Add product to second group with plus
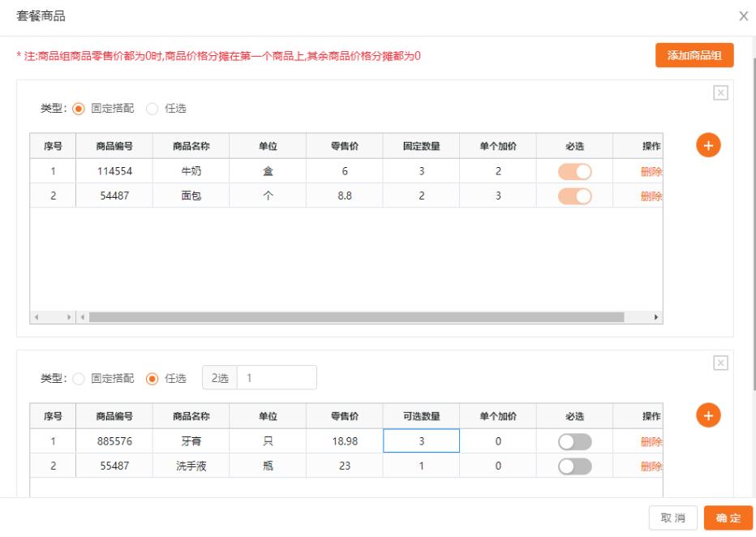The width and height of the screenshot is (756, 537). point(708,415)
